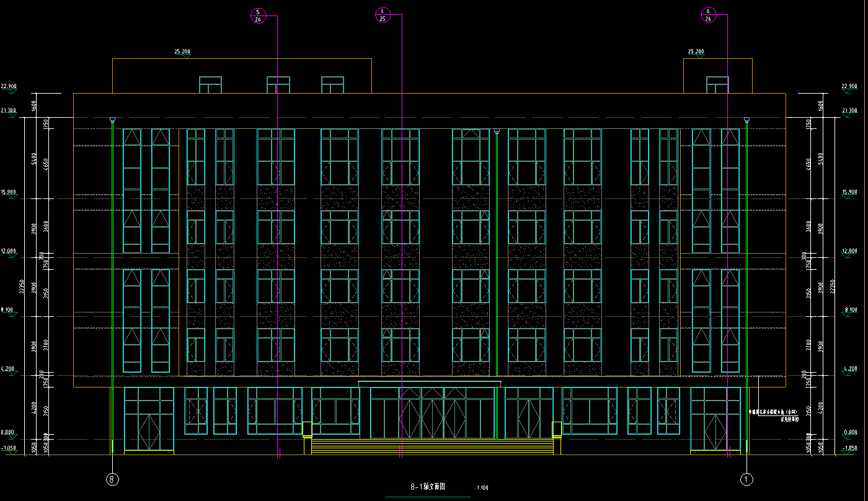Select the section callout bubble 4/25
868x501 pixels.
click(x=383, y=15)
